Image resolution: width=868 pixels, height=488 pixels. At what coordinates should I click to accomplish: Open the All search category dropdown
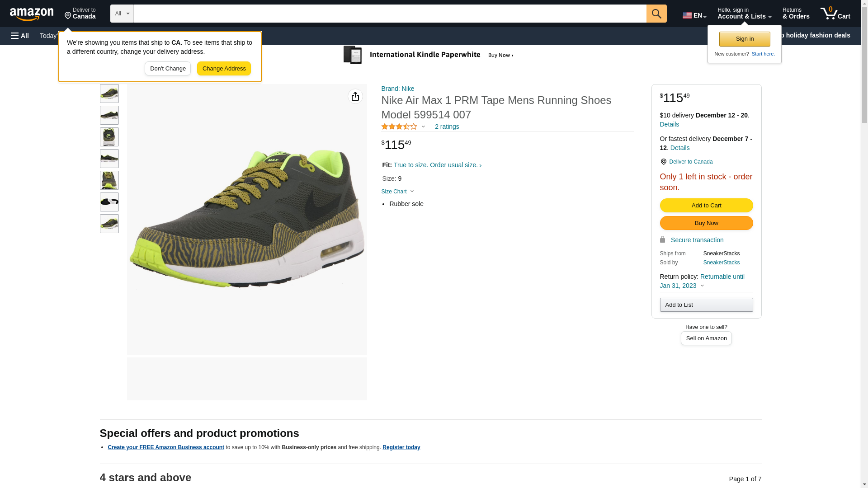122,14
